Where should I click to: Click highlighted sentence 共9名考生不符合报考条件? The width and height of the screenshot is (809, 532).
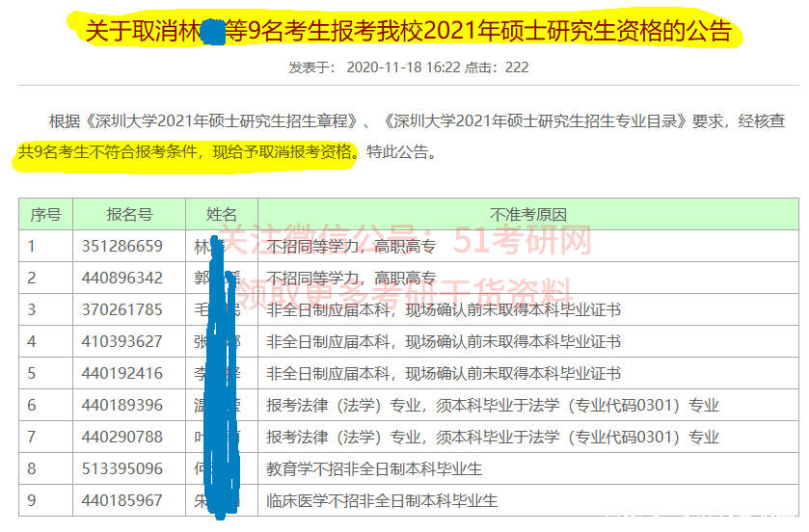point(108,152)
